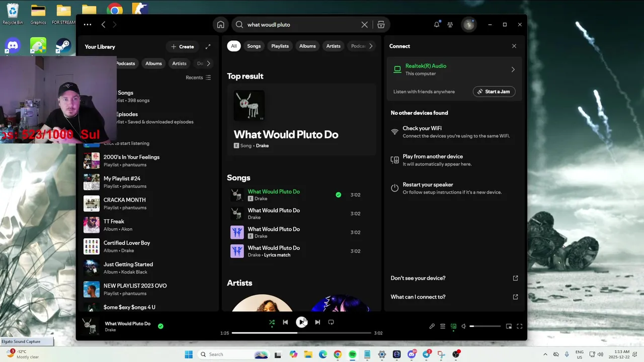Open NEW PLAYLIST 2023 OVO
The height and width of the screenshot is (362, 644).
[x=149, y=289]
